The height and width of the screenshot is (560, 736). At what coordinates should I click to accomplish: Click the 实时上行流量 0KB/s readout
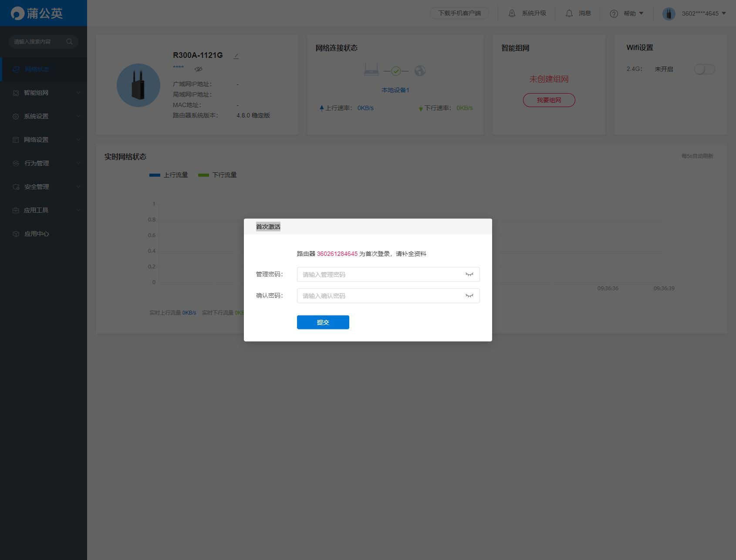(173, 313)
